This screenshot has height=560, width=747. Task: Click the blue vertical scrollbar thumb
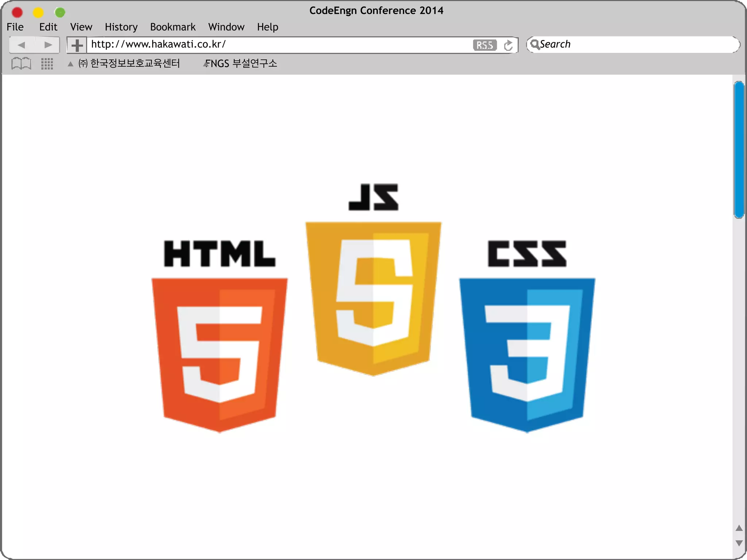(x=739, y=149)
